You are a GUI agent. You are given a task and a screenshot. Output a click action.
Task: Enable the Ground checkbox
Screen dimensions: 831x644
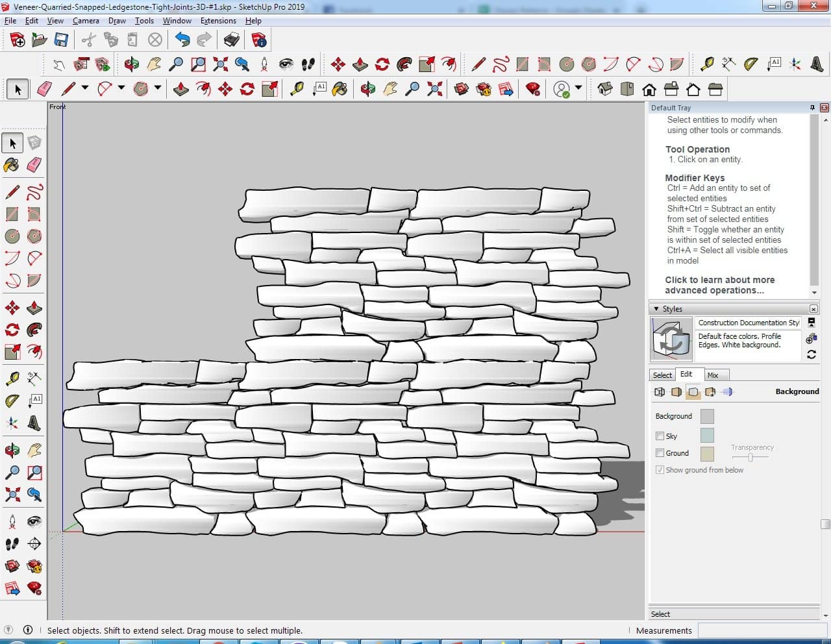(660, 453)
